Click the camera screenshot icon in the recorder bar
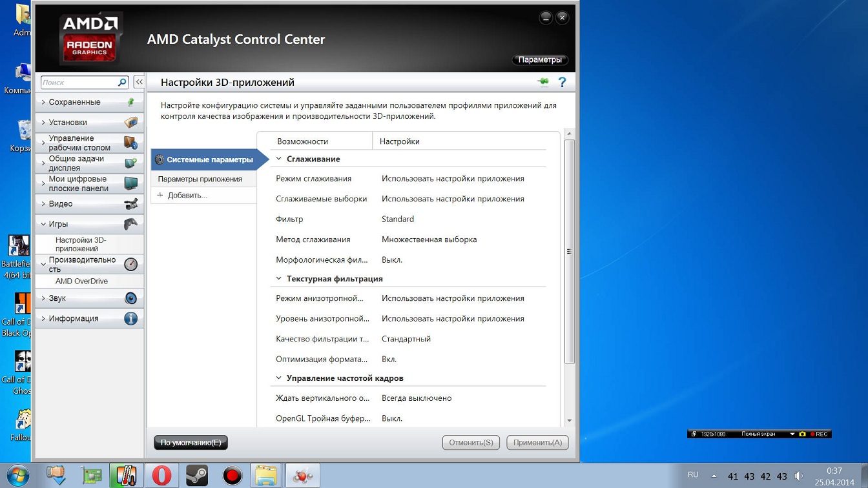This screenshot has height=488, width=868. coord(802,434)
